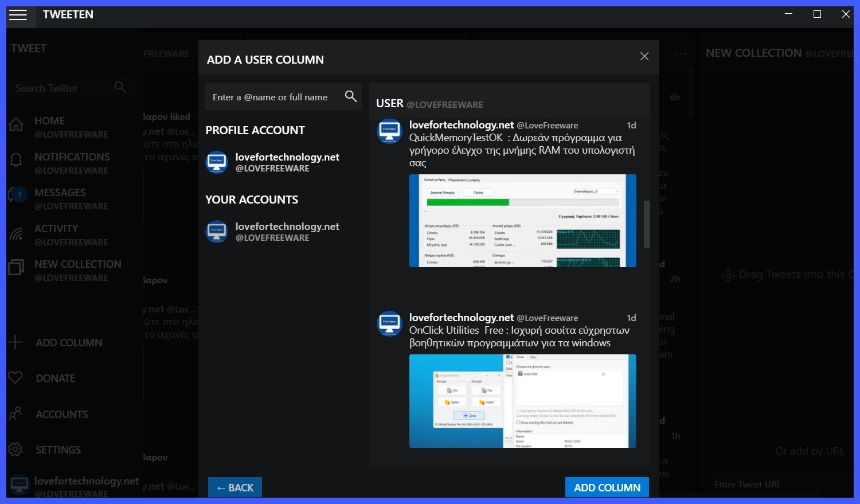860x504 pixels.
Task: Click the Donate heart icon
Action: [15, 377]
